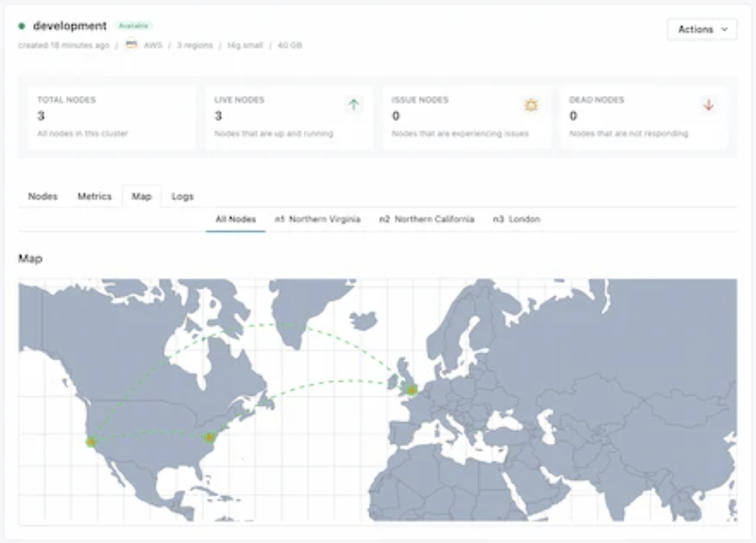Click the AWS cloud provider icon
Viewport: 756px width, 543px height.
tap(131, 45)
